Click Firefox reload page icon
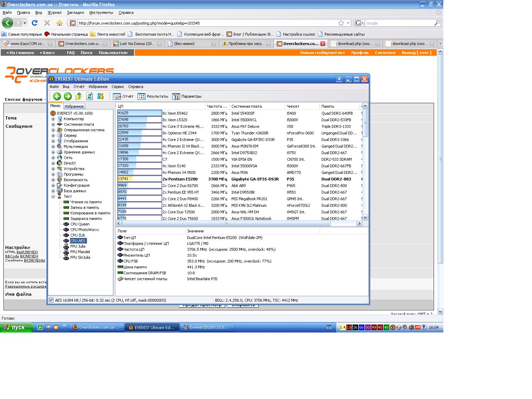The image size is (532, 399). pyautogui.click(x=35, y=23)
